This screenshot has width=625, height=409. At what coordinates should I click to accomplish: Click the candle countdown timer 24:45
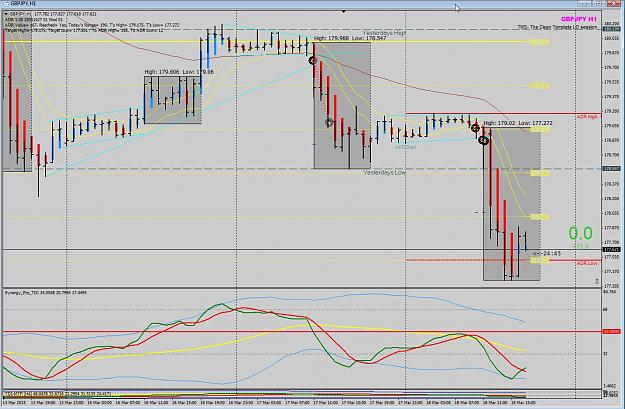(547, 254)
